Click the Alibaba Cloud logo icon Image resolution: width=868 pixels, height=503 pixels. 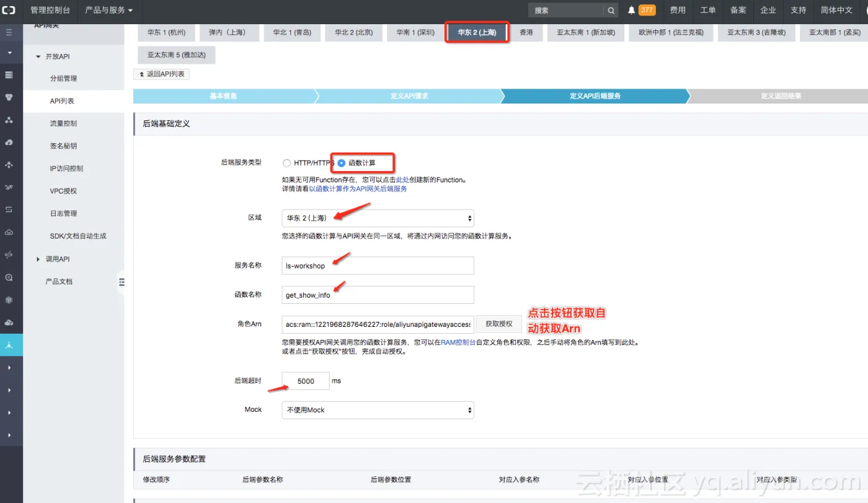click(9, 10)
